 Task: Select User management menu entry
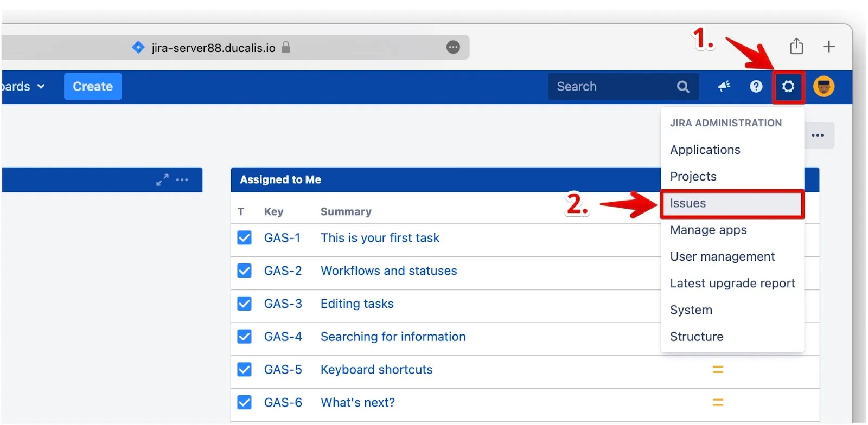pyautogui.click(x=732, y=256)
